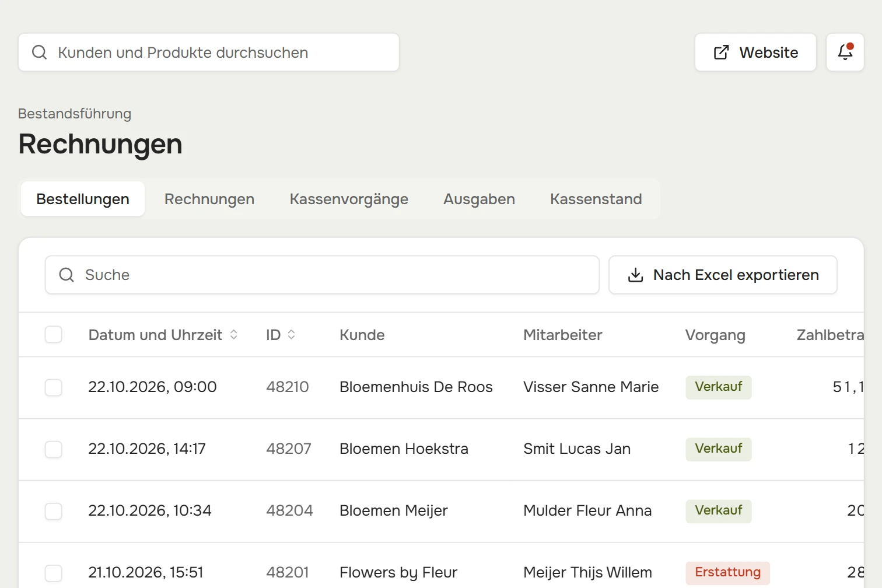882x588 pixels.
Task: Click order ID 48207
Action: click(x=289, y=449)
